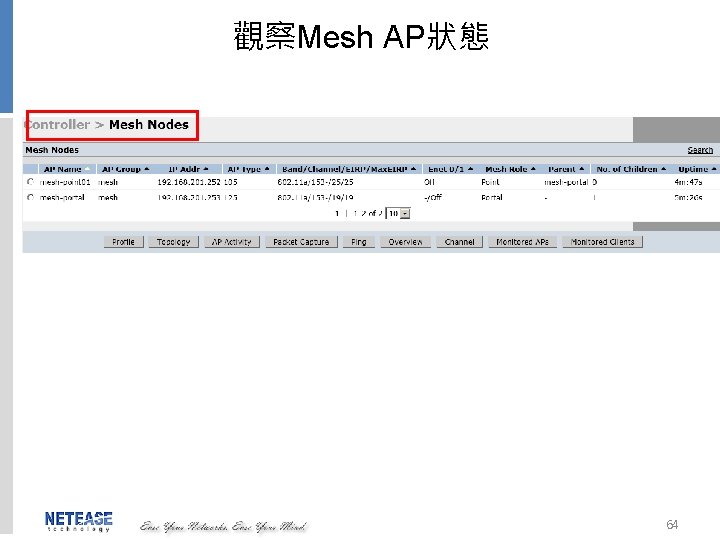Image resolution: width=720 pixels, height=540 pixels.
Task: Click uptime value 4m:47s
Action: pos(688,182)
